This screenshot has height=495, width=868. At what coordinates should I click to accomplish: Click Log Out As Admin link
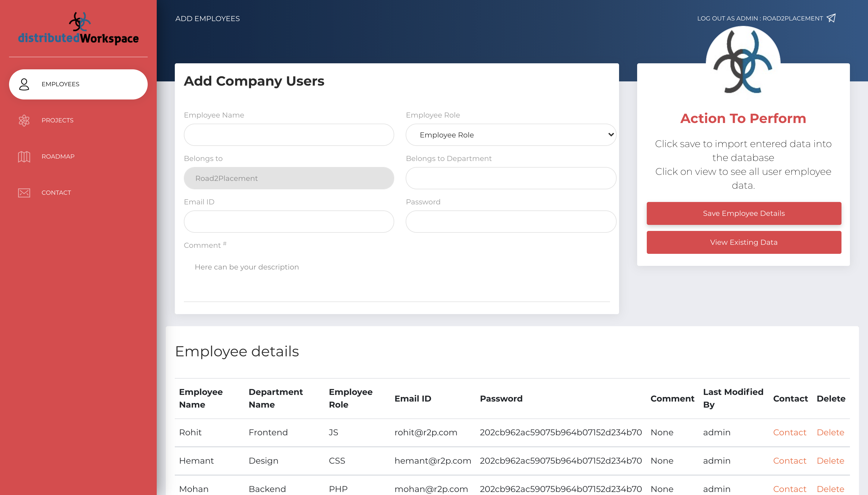(x=760, y=18)
